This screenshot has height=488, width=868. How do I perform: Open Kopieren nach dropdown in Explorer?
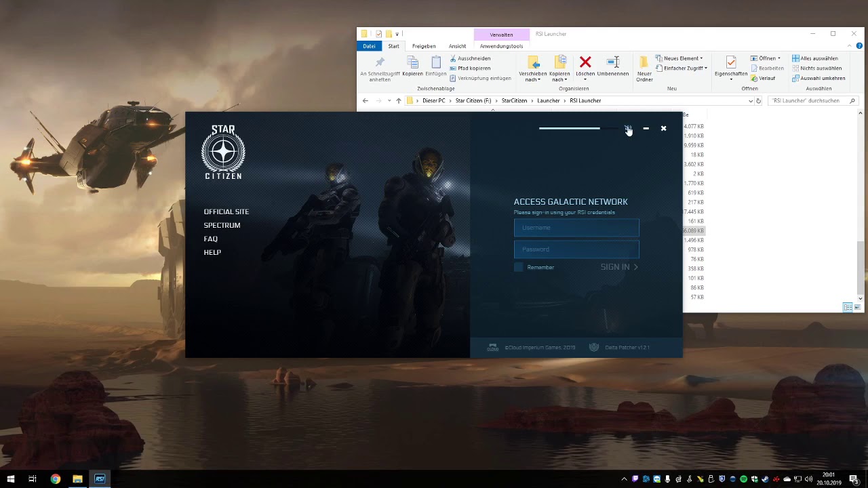click(x=559, y=68)
